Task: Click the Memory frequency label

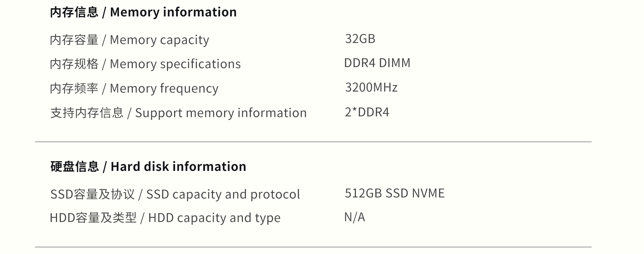Action: tap(164, 88)
